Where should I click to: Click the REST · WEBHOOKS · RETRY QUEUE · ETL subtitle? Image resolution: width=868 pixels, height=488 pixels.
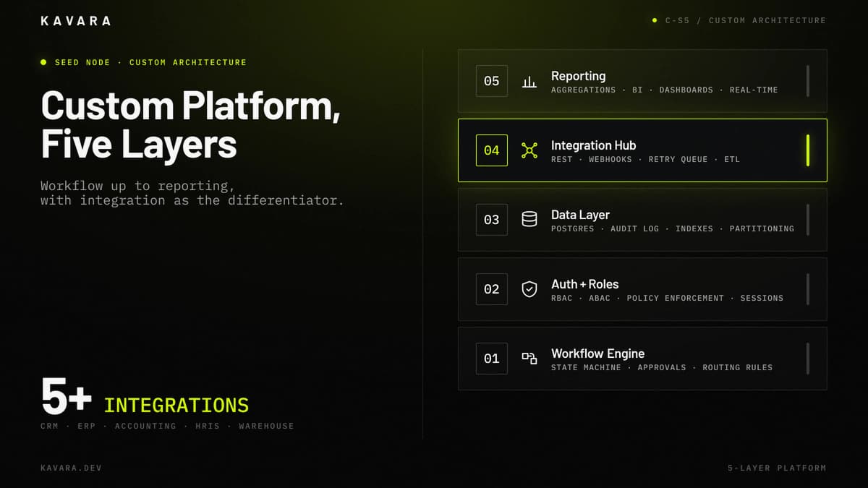click(645, 159)
